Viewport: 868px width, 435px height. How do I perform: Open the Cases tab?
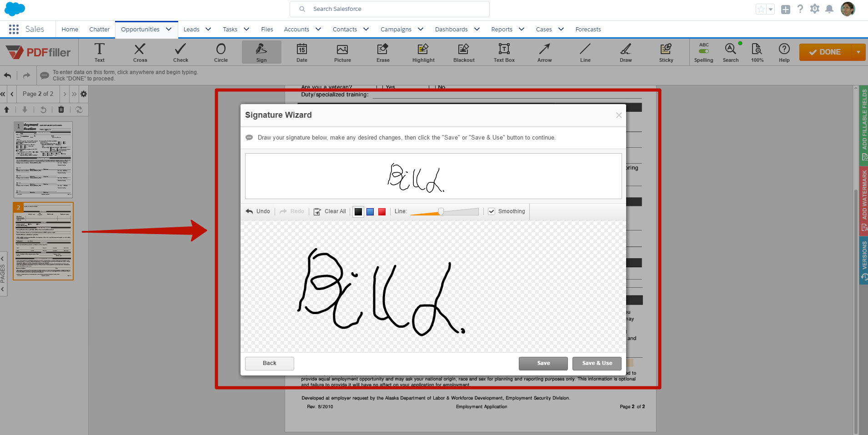(x=544, y=29)
